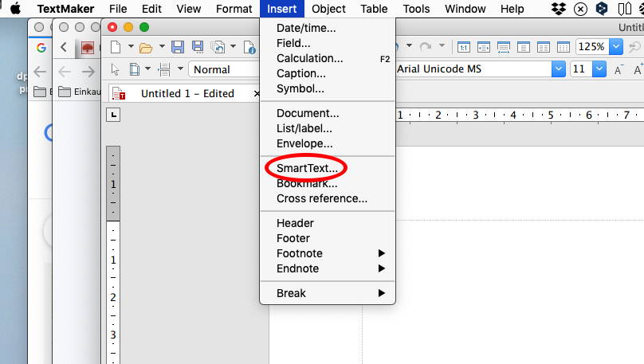Click the Save As floppy icon

coord(197,47)
